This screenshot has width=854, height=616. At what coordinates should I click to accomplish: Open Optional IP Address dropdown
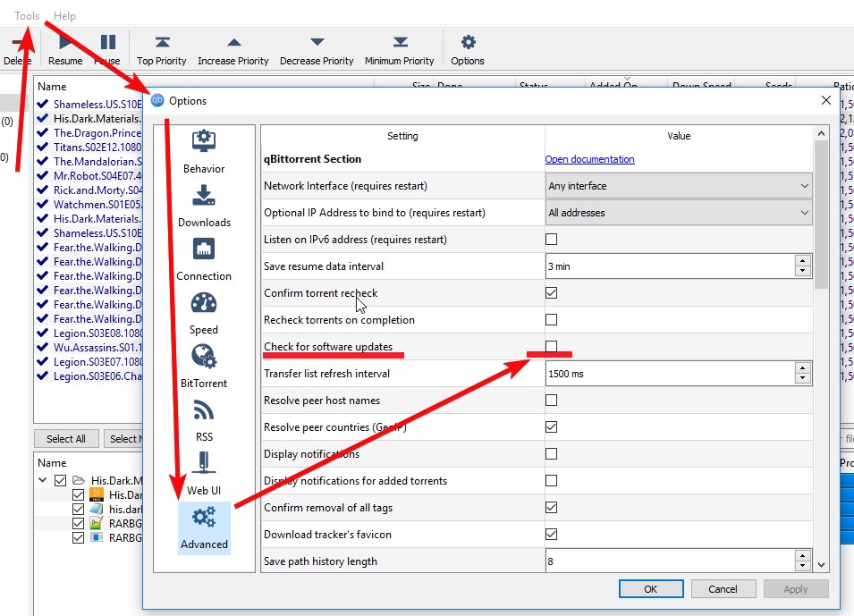[x=679, y=213]
